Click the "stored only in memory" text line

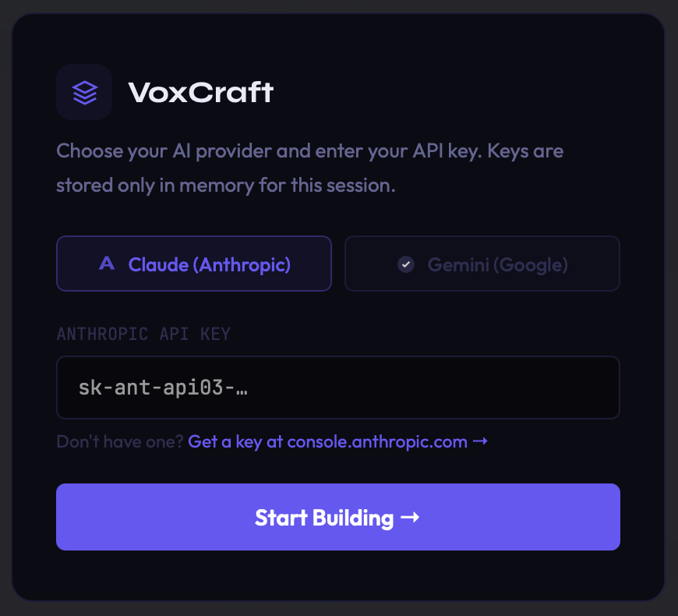[x=225, y=186]
